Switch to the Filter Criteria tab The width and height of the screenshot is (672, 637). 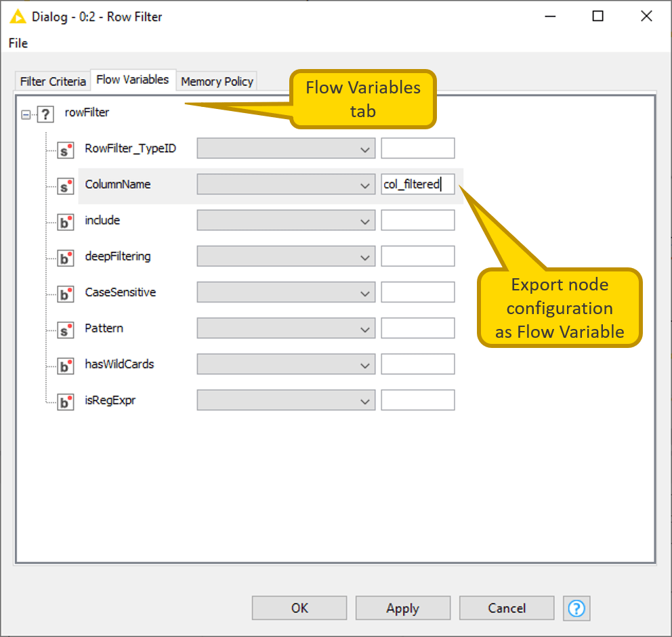(x=52, y=81)
